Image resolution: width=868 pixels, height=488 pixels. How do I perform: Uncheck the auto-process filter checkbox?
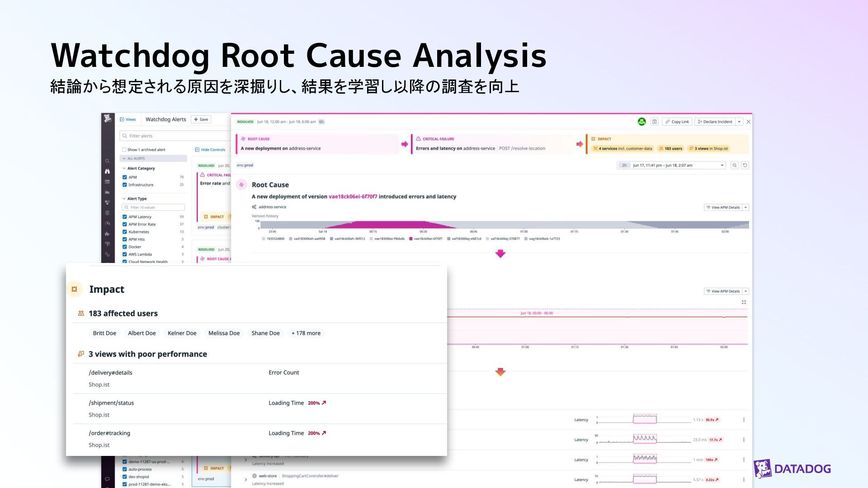pos(124,469)
